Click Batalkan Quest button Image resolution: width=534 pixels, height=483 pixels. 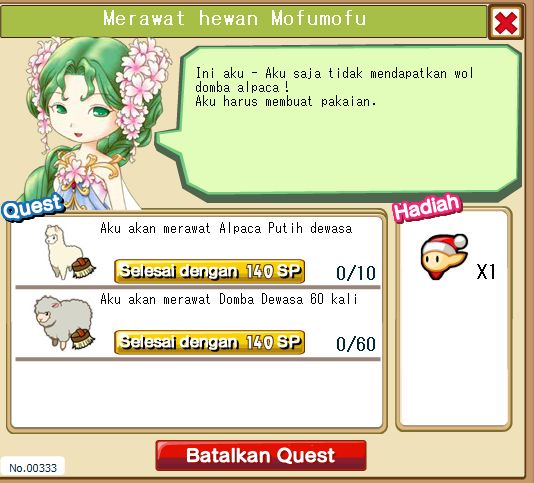pyautogui.click(x=261, y=455)
